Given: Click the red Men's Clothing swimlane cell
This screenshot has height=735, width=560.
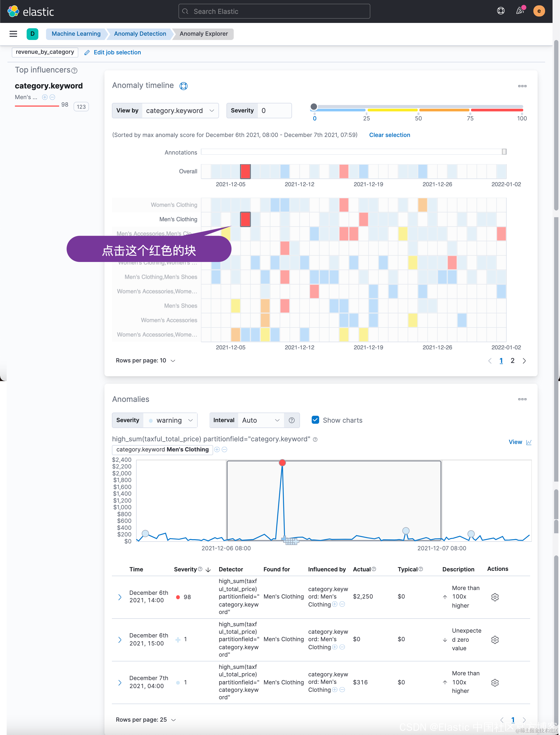Looking at the screenshot, I should 245,219.
